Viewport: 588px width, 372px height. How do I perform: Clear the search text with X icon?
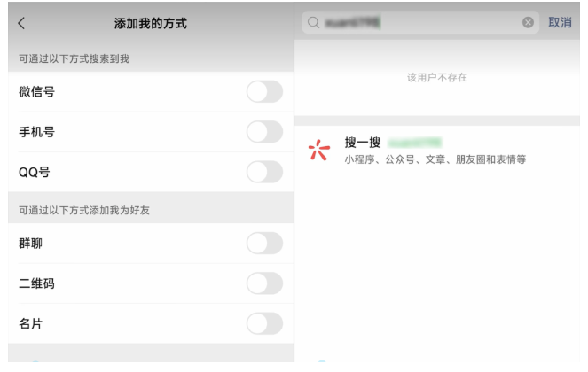pos(529,23)
